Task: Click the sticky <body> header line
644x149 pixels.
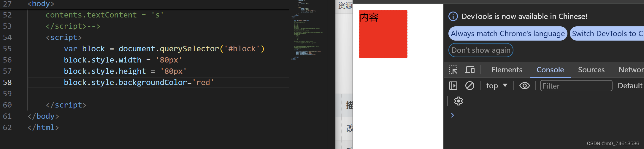Action: 41,4
